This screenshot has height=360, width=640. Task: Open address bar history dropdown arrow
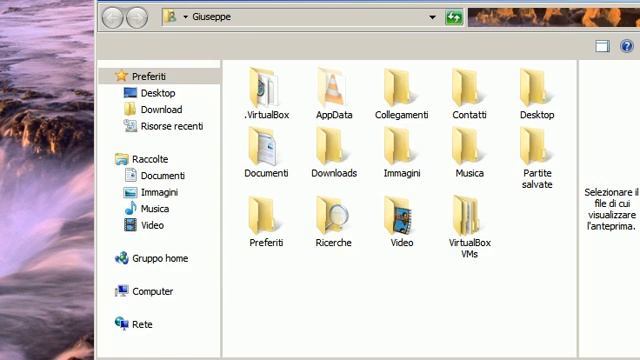coord(432,17)
